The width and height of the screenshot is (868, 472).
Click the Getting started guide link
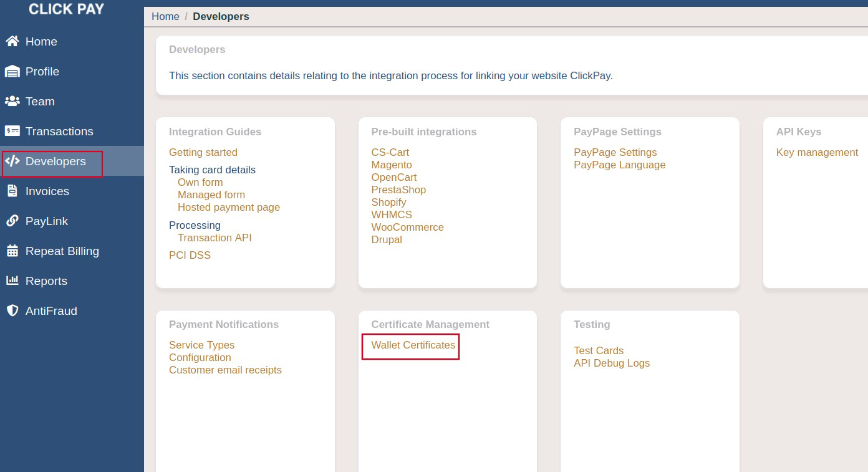[203, 152]
